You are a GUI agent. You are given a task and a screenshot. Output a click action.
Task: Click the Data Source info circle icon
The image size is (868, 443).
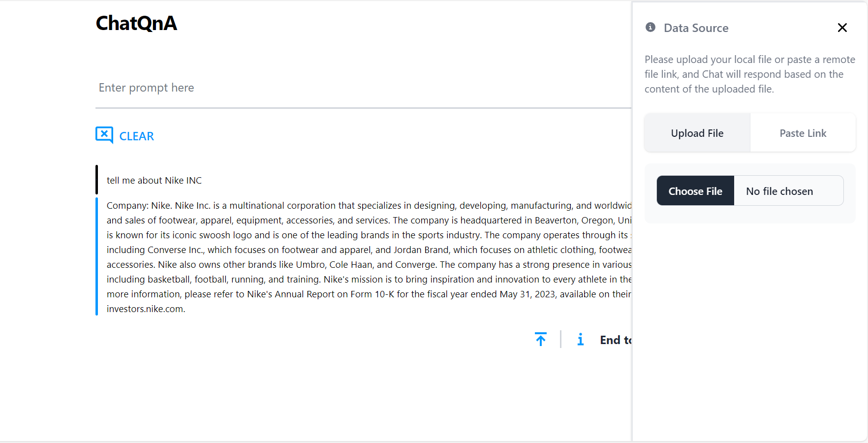pos(651,28)
